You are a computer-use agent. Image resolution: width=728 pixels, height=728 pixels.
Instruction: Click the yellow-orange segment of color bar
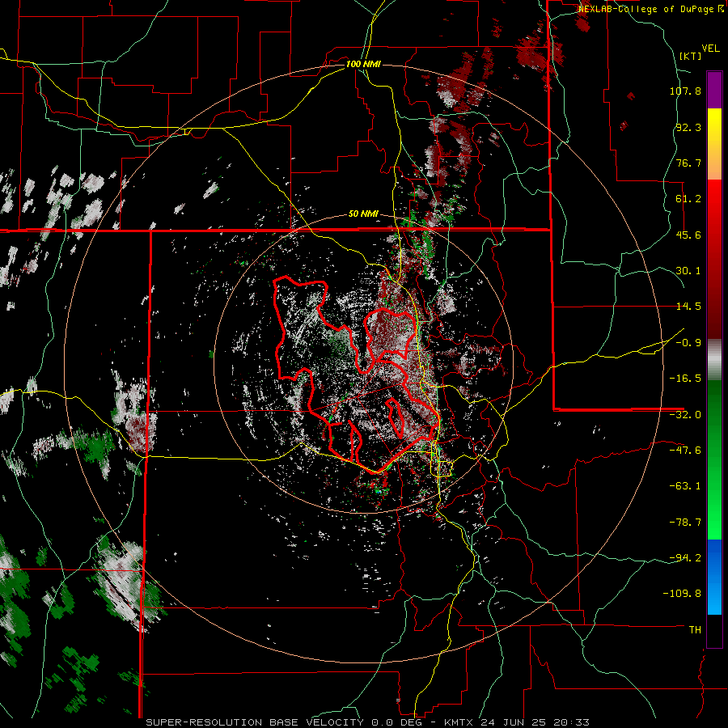click(x=714, y=144)
